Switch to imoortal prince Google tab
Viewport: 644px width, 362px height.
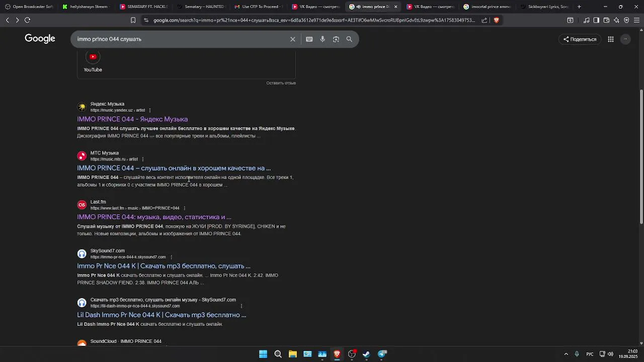pyautogui.click(x=488, y=7)
